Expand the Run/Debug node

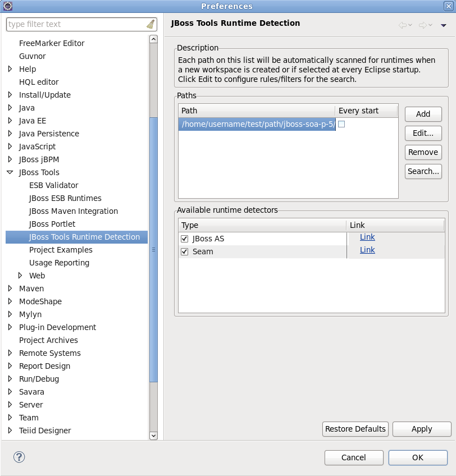pos(10,378)
